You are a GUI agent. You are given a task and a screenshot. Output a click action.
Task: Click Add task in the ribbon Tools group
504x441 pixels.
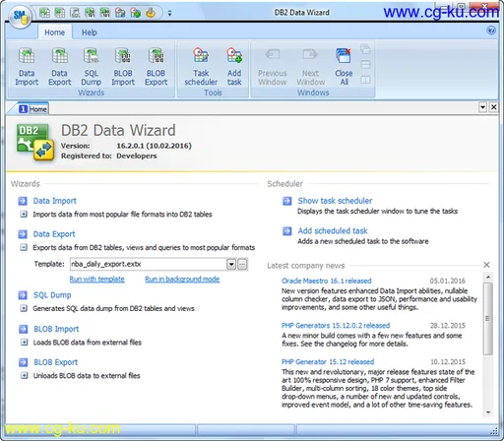click(234, 67)
